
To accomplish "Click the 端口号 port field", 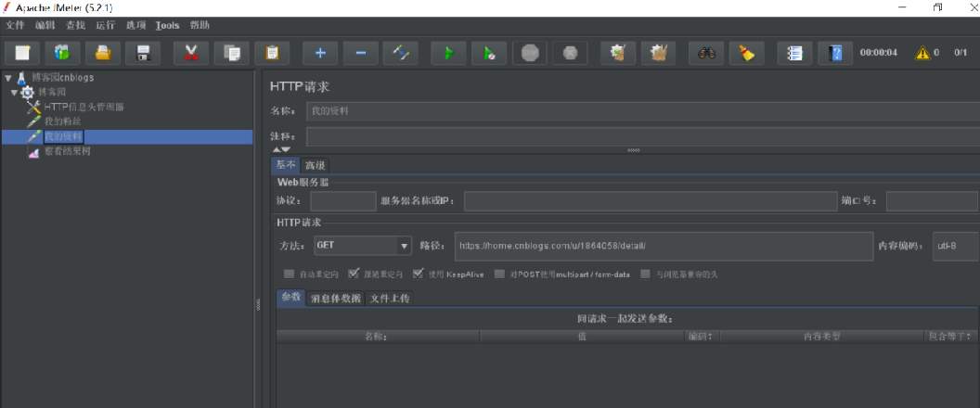I will point(932,201).
